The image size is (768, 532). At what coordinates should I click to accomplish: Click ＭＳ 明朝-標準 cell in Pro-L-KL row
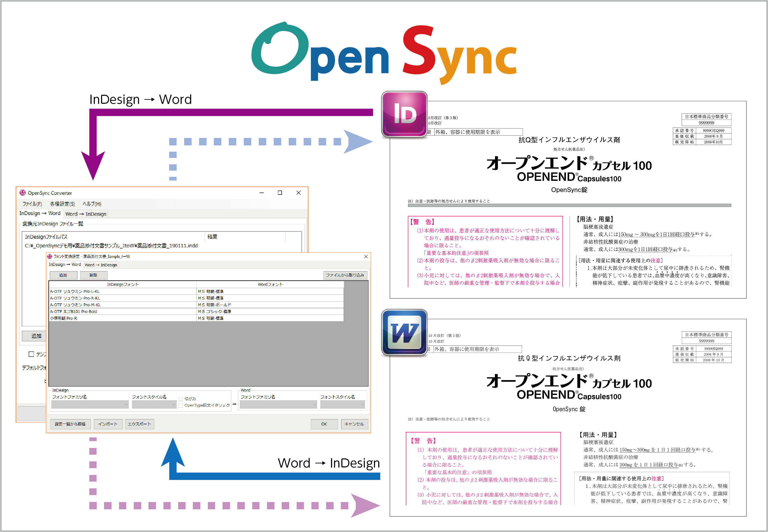270,291
